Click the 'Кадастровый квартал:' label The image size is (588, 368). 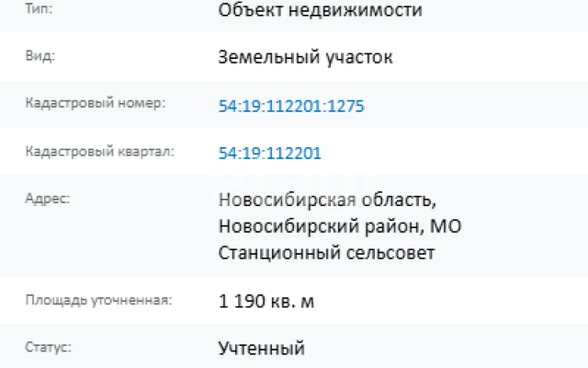click(100, 151)
